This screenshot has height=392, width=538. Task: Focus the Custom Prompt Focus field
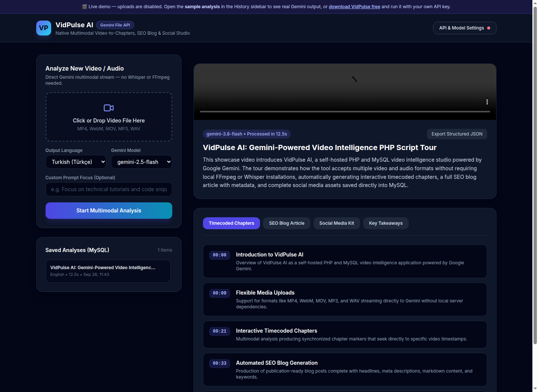point(109,189)
